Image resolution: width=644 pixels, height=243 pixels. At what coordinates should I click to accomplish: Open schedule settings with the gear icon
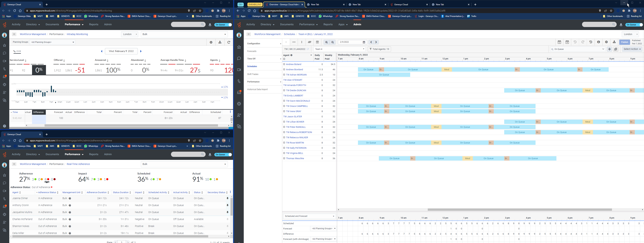click(x=607, y=42)
